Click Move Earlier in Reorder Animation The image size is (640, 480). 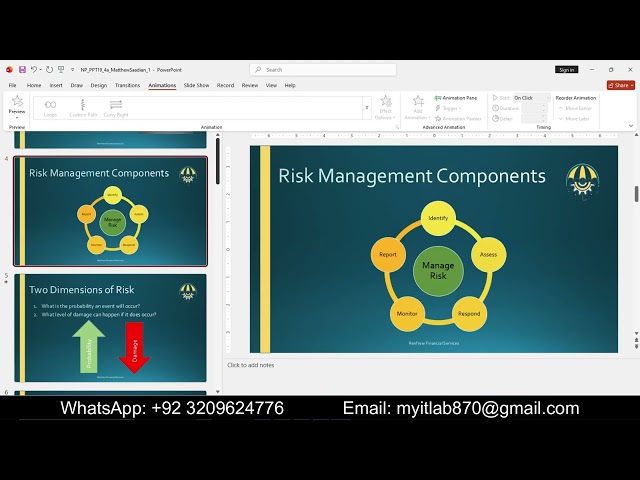575,108
